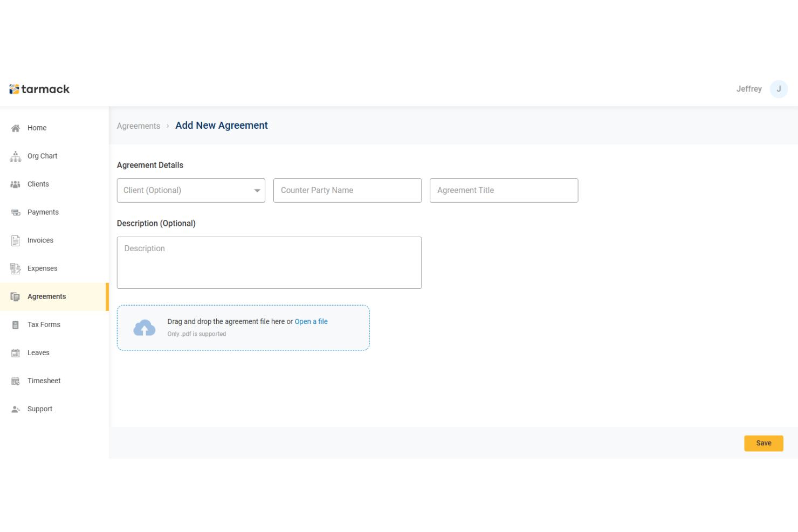798x532 pixels.
Task: Click the Expenses receipt icon
Action: [x=16, y=268]
